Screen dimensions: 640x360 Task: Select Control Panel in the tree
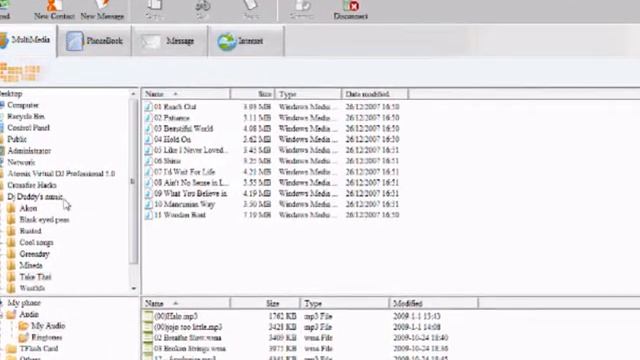28,128
